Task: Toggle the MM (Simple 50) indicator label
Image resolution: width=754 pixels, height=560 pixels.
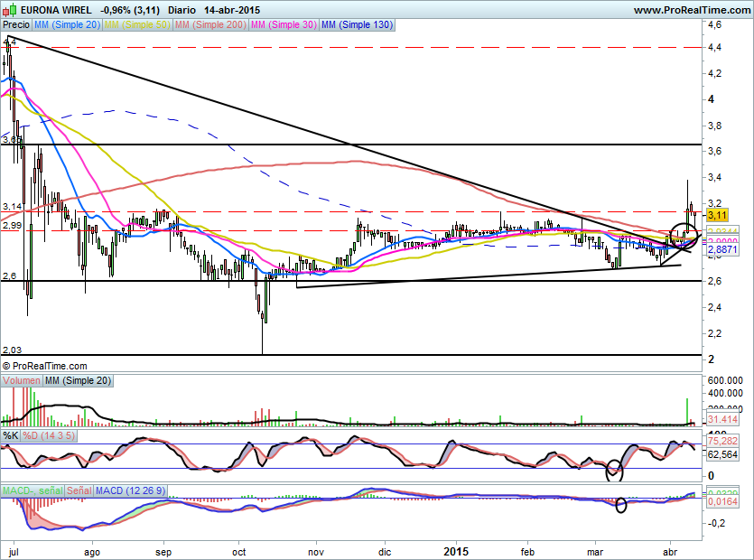Action: click(x=137, y=25)
